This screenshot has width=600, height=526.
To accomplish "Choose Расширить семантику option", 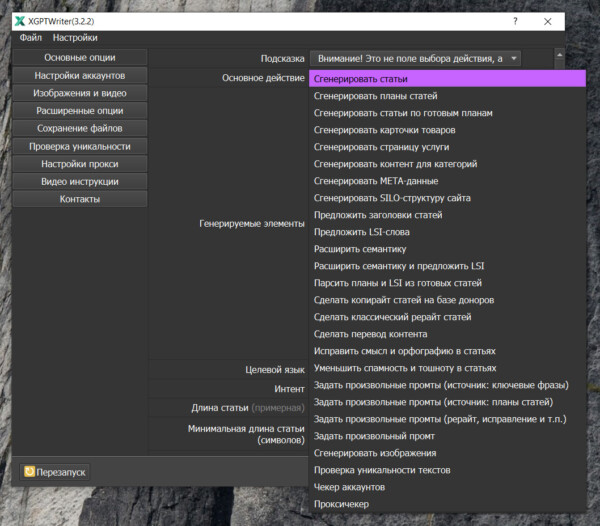I will 447,249.
